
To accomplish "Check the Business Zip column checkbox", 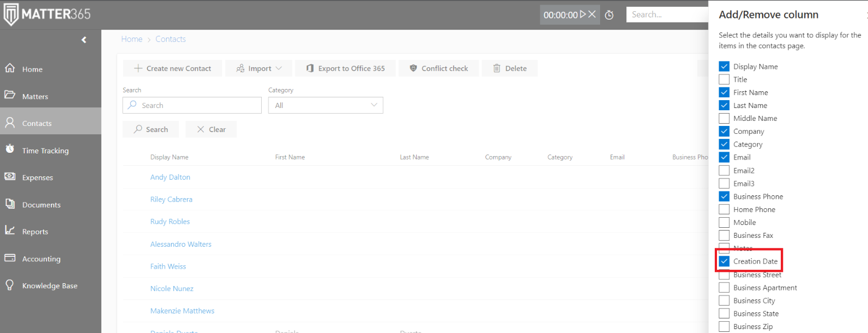I will click(724, 326).
